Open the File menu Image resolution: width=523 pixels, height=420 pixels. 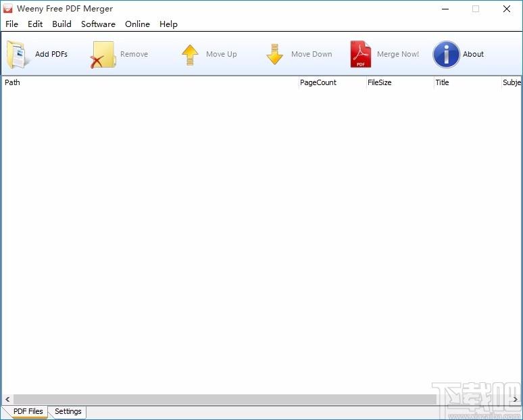11,24
